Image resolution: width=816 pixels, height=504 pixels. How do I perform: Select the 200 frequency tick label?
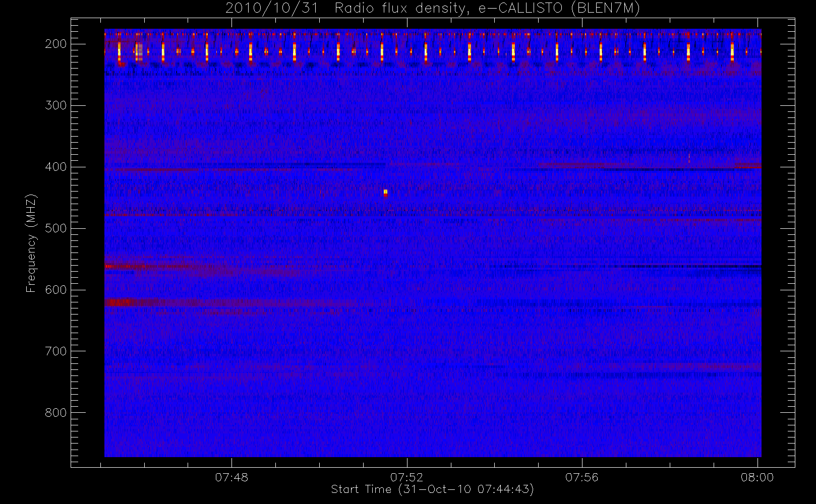pos(56,44)
